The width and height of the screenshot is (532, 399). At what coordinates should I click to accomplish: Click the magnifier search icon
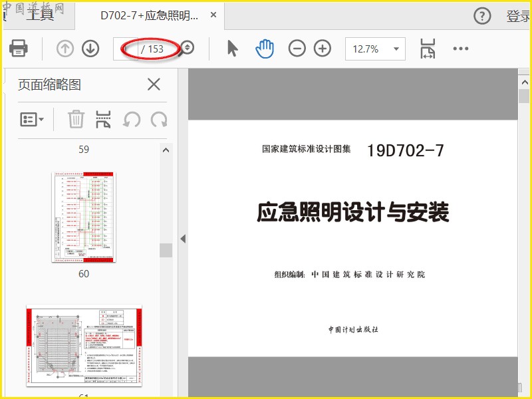click(186, 48)
